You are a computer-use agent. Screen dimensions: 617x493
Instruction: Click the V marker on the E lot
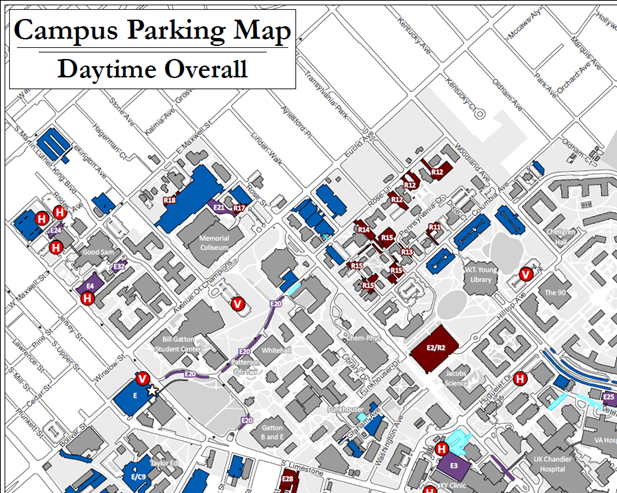click(x=142, y=379)
